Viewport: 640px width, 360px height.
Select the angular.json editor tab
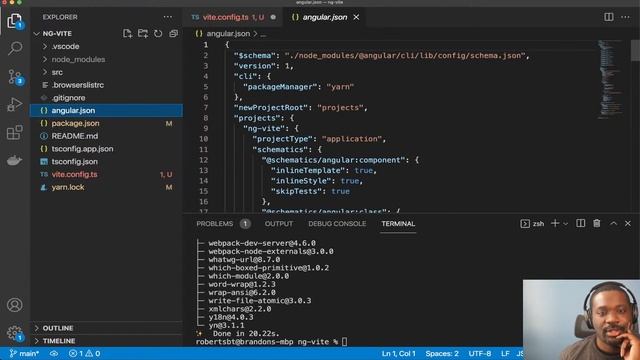click(x=325, y=17)
